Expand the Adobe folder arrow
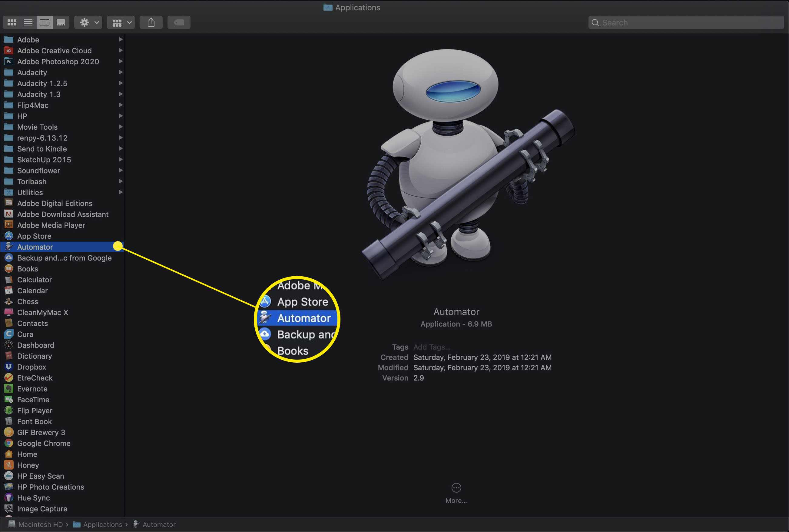 point(121,40)
